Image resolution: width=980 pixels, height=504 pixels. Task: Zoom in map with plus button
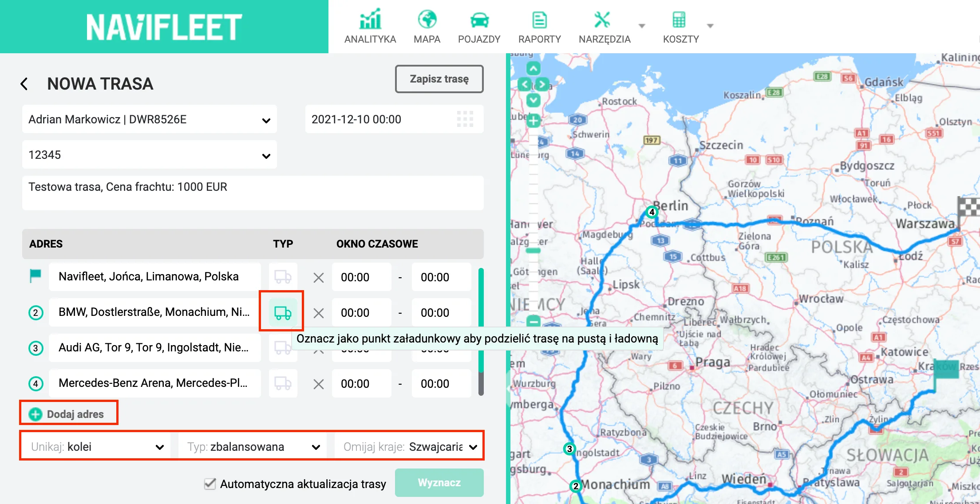pyautogui.click(x=533, y=120)
